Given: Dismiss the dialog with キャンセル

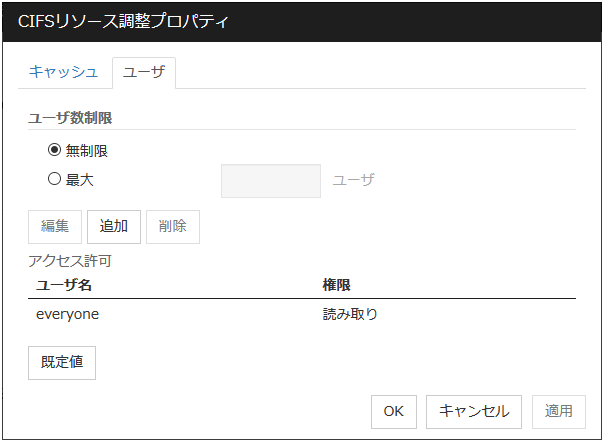Looking at the screenshot, I should (x=474, y=410).
